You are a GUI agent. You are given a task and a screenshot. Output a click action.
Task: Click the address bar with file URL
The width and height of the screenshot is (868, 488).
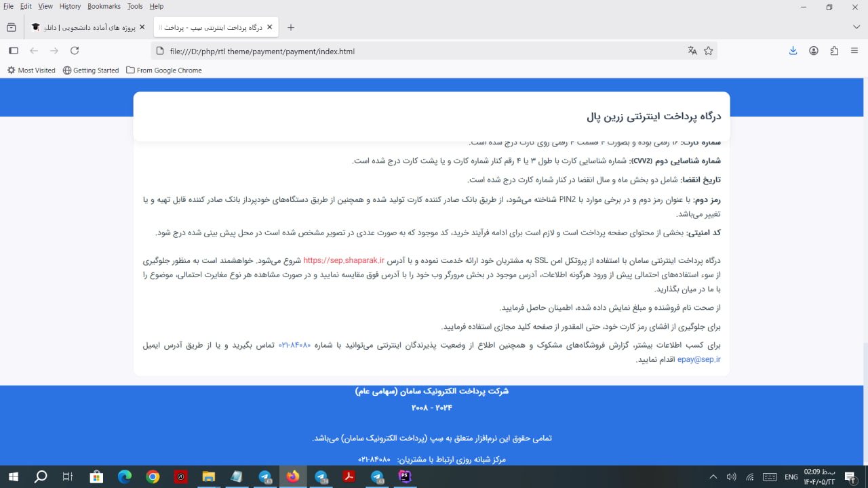coord(434,51)
